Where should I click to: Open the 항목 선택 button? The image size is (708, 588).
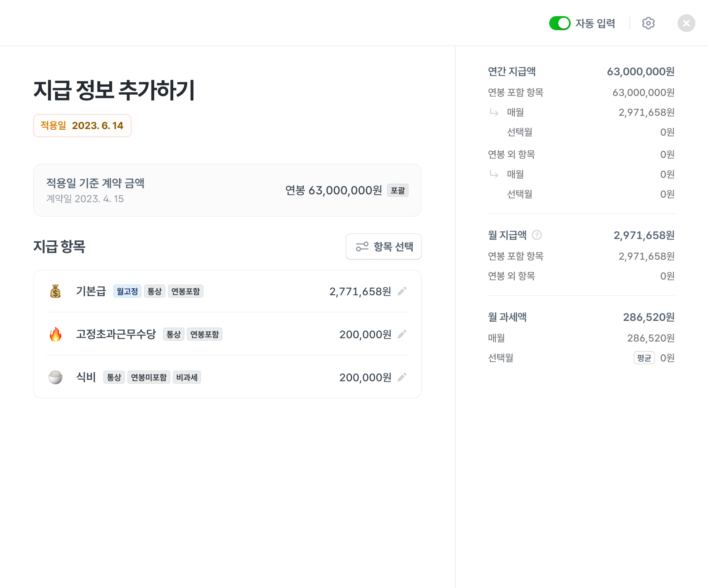(x=383, y=246)
